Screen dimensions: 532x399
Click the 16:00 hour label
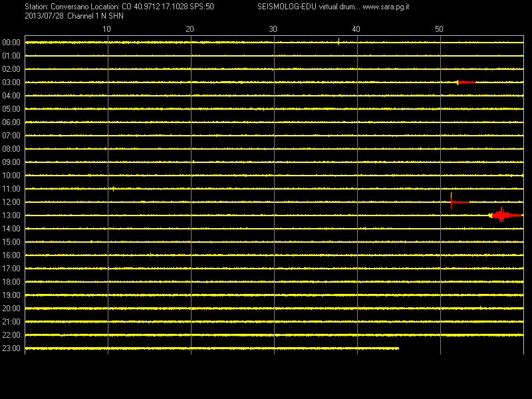11,255
